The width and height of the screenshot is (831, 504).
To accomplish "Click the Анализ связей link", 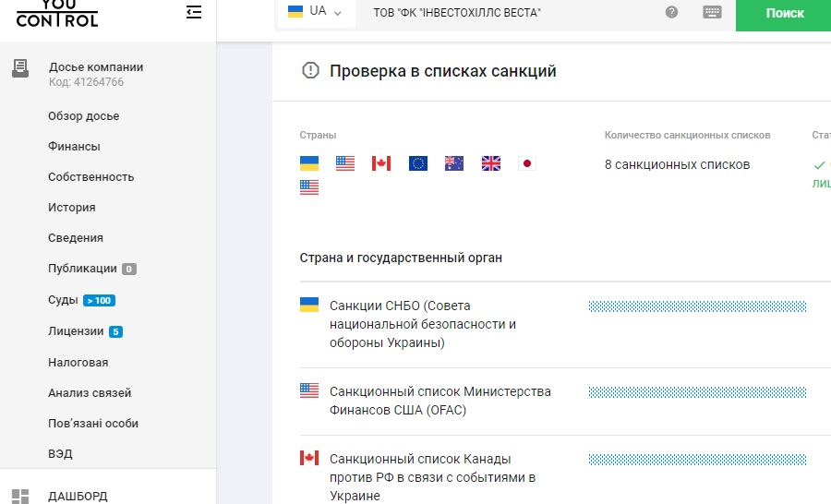I will pyautogui.click(x=90, y=393).
